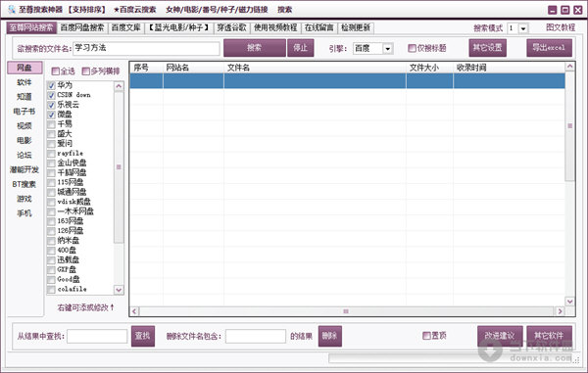Screen dimensions: 588x373
Task: Select the 知道 category
Action: [24, 97]
